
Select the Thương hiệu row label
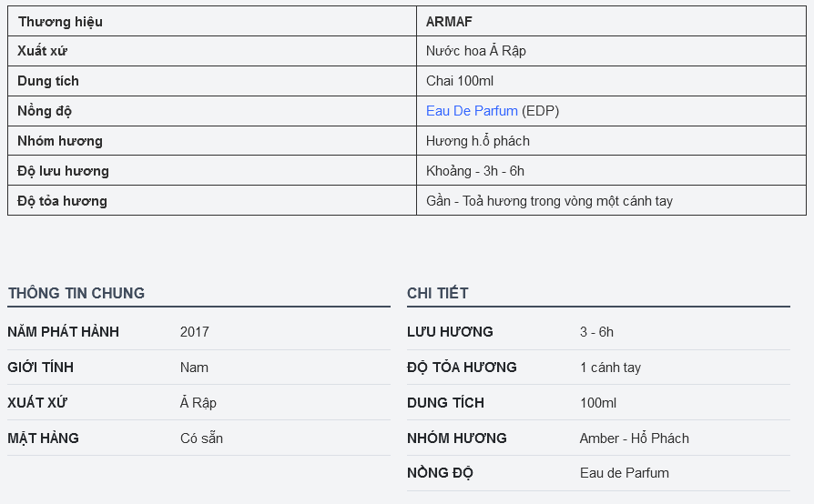pyautogui.click(x=60, y=22)
